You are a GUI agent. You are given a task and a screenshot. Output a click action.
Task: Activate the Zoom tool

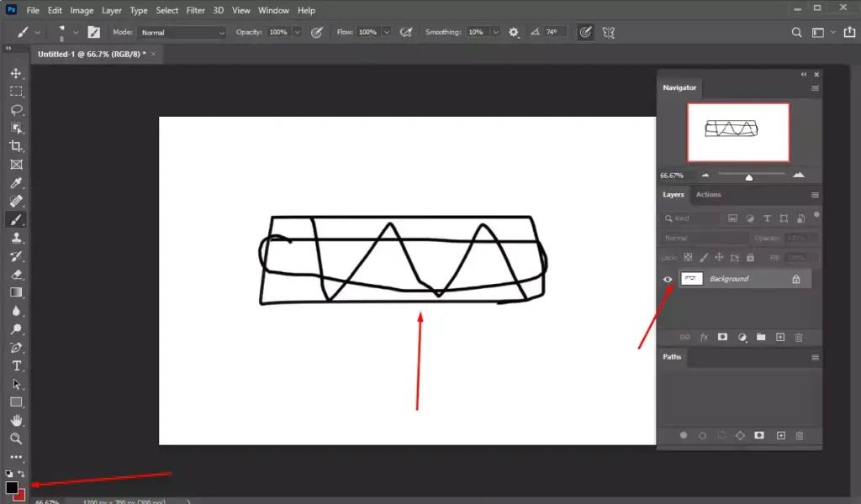(16, 439)
